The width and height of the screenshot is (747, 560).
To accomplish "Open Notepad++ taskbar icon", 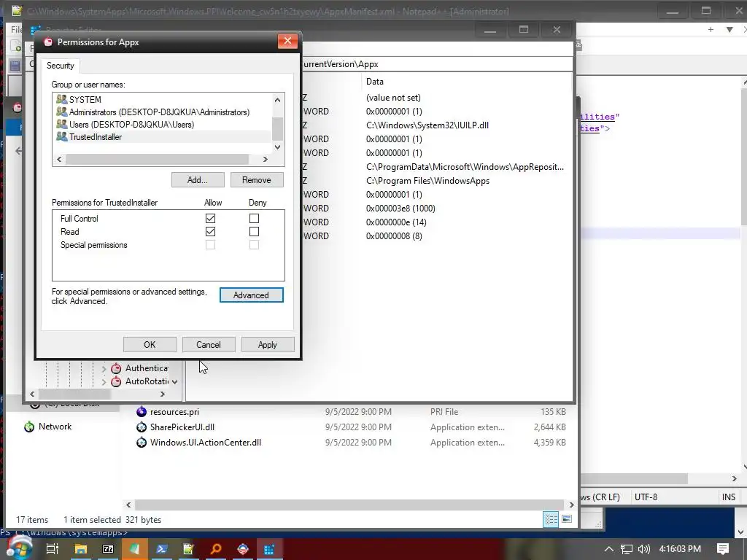I will pos(188,549).
